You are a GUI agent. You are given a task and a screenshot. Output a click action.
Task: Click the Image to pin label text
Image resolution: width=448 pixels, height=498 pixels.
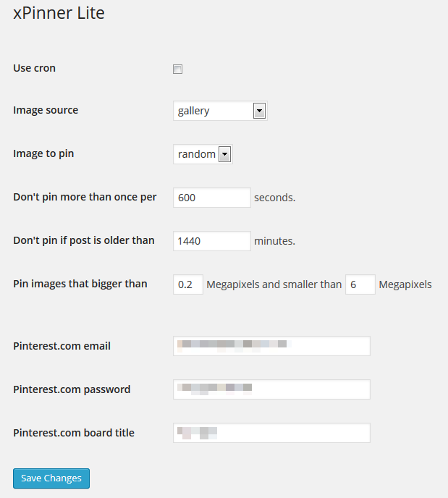coord(43,153)
